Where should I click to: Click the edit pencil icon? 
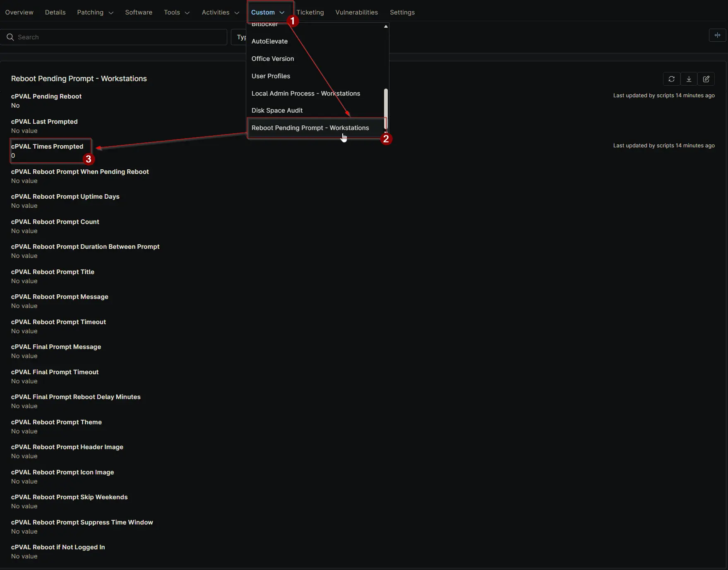(x=706, y=79)
